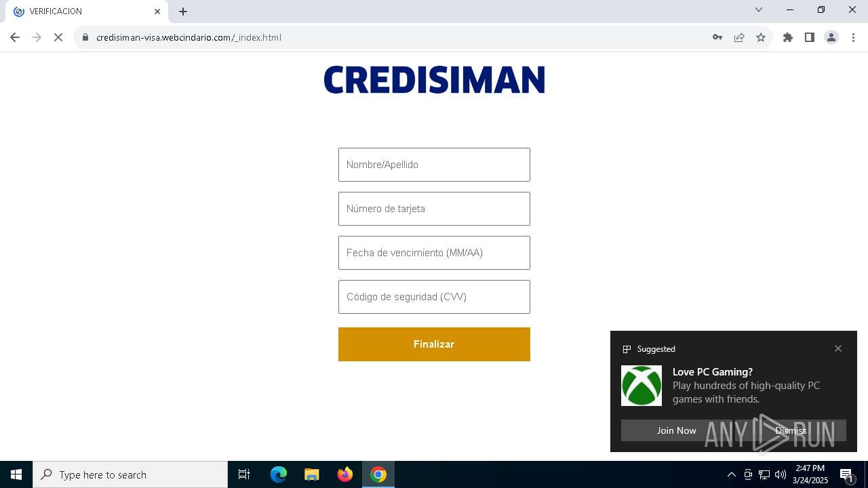Stop loading the page

[x=58, y=37]
